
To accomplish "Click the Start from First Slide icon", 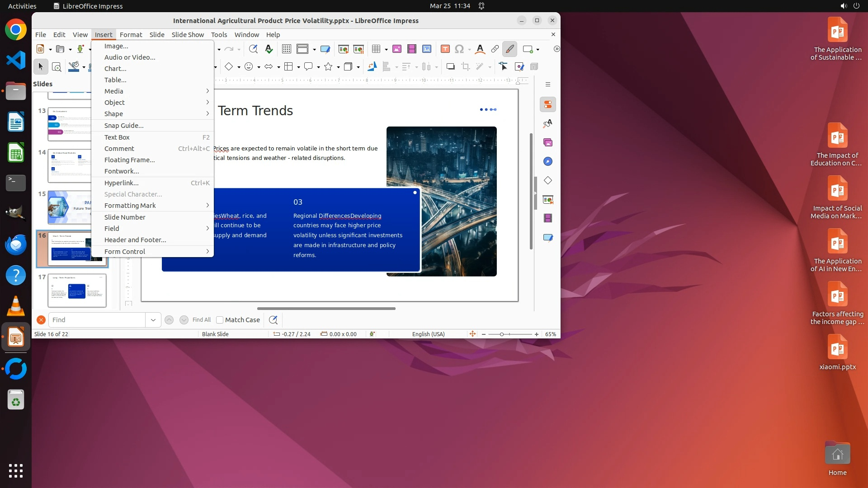I will tap(343, 49).
